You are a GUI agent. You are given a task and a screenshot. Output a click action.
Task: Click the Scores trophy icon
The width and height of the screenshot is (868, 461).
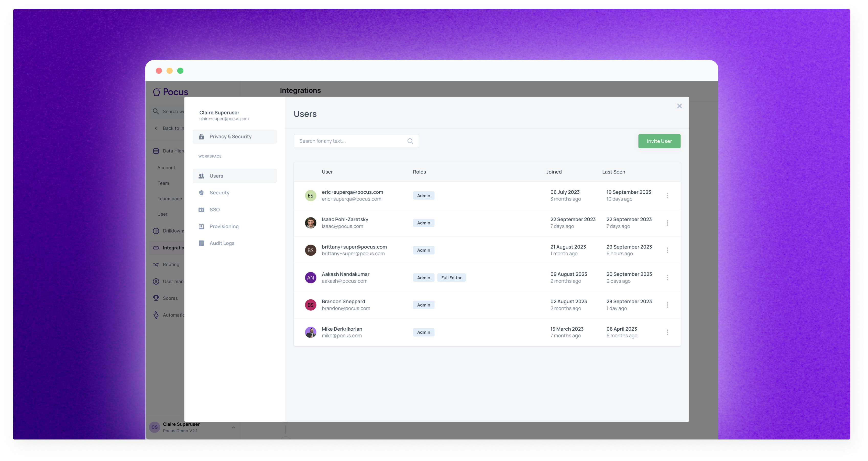tap(156, 298)
